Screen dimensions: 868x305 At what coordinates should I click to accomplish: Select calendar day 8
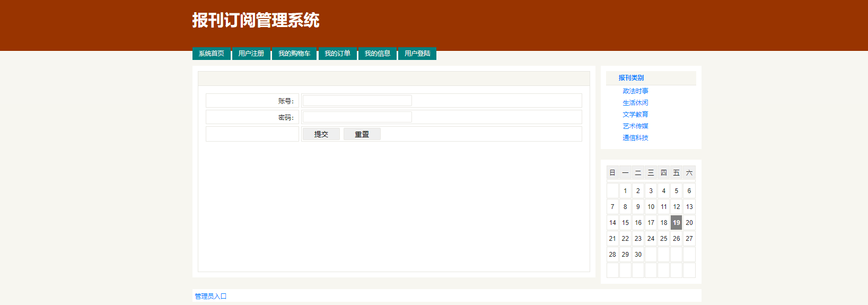[625, 207]
